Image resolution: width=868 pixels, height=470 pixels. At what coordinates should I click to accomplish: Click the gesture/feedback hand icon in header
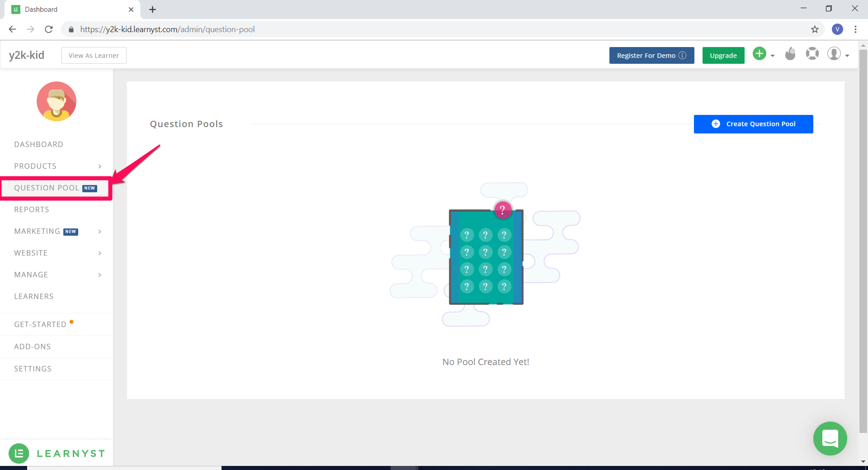pyautogui.click(x=790, y=54)
